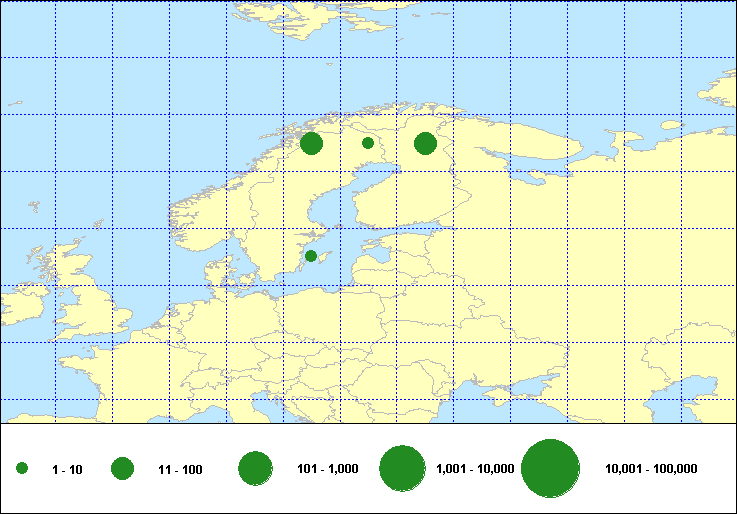
Task: Click the "1,001 - 10,000" legend label
Action: tap(476, 469)
